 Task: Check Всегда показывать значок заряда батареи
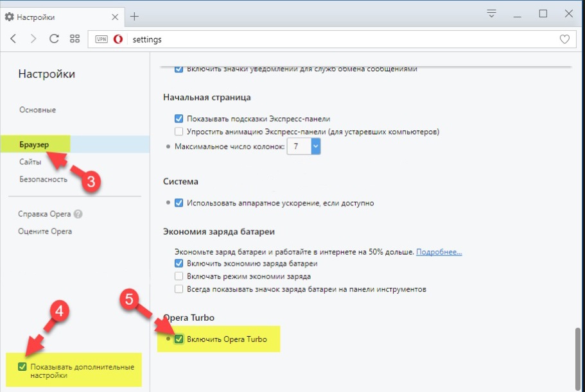click(x=179, y=289)
